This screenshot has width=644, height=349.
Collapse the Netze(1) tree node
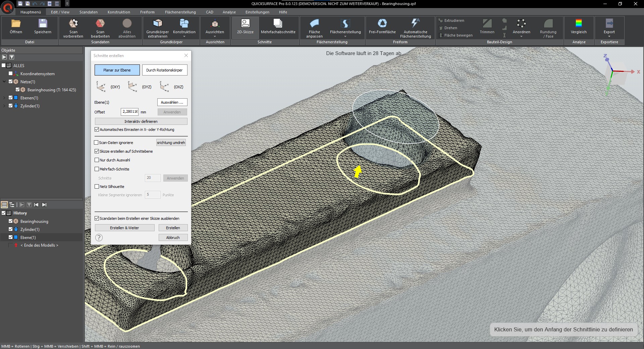point(4,82)
